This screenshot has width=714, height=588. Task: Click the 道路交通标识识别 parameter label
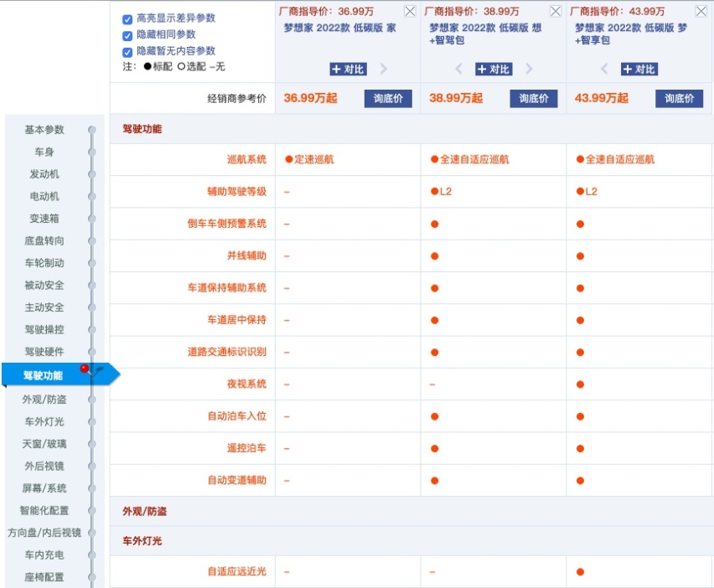tap(227, 353)
